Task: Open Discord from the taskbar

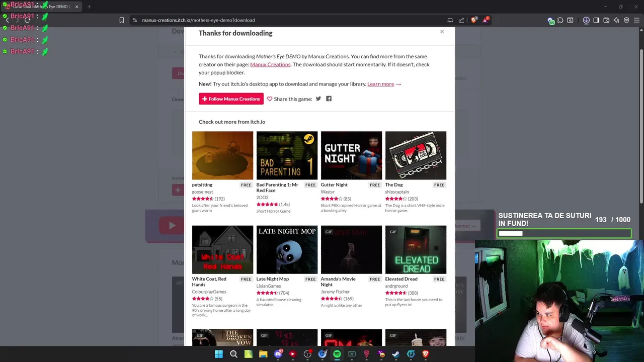Action: tap(278, 354)
